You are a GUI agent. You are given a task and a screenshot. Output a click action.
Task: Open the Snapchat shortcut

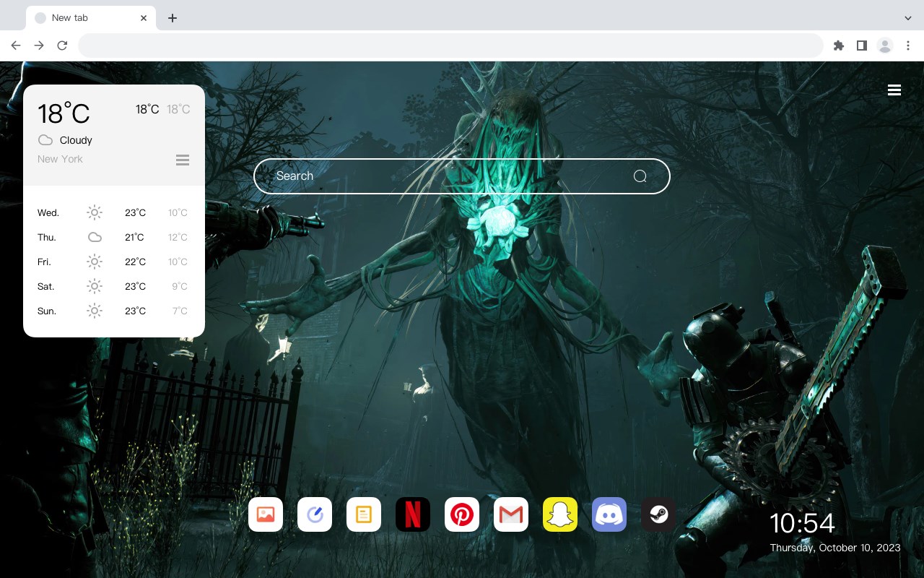[x=560, y=514]
